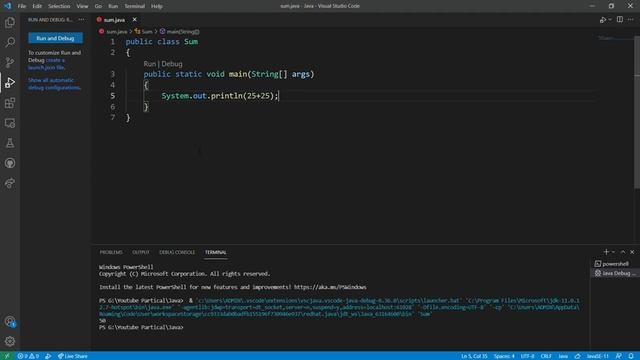Screen dimensions: 640x360
Task: Open the Run menu
Action: 113,6
